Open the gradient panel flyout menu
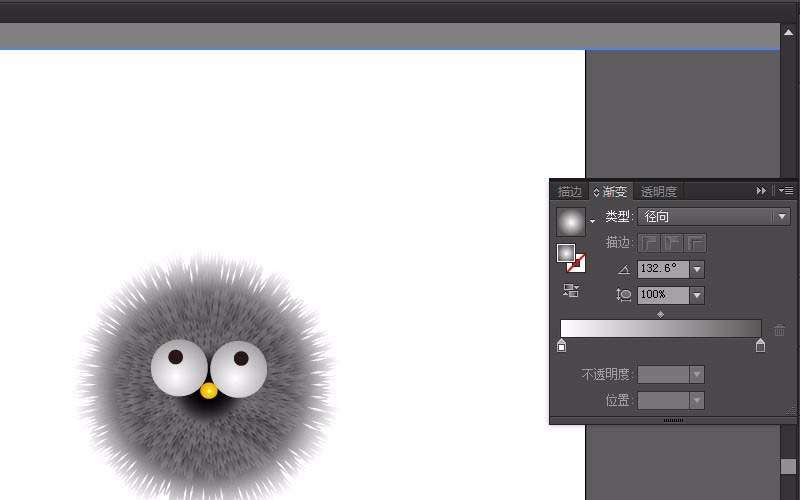The image size is (800, 500). click(x=786, y=191)
